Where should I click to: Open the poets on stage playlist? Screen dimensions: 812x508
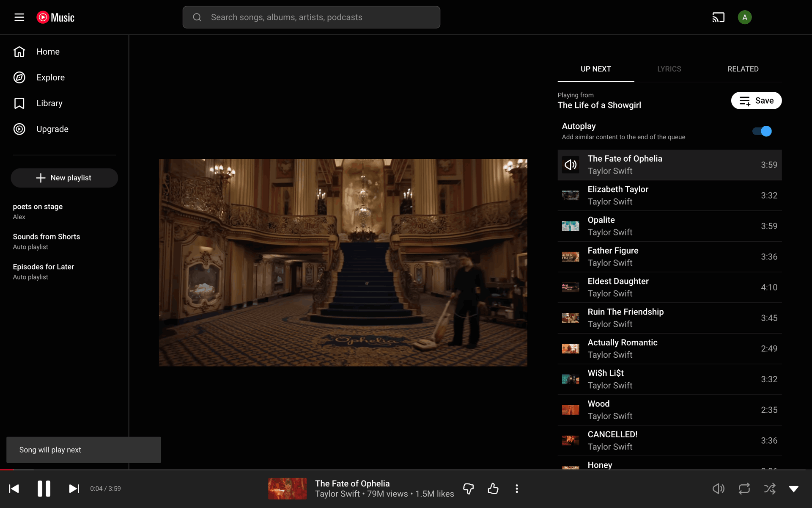pyautogui.click(x=64, y=211)
